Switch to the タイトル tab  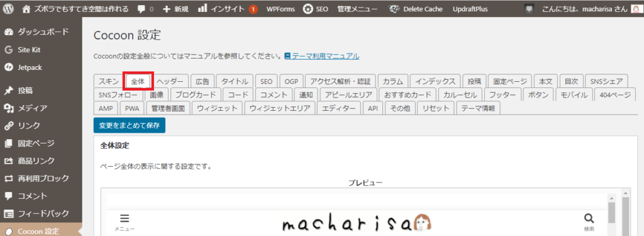click(x=235, y=81)
